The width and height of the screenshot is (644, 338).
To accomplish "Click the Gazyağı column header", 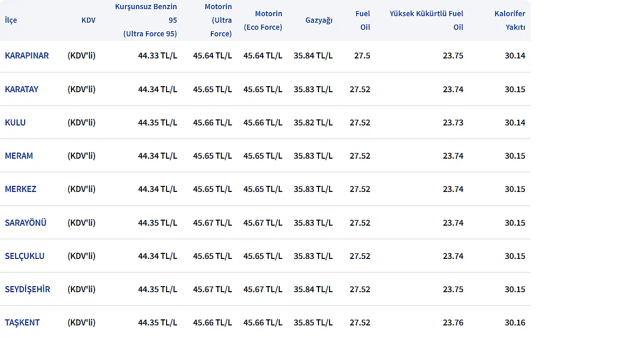I will [318, 20].
